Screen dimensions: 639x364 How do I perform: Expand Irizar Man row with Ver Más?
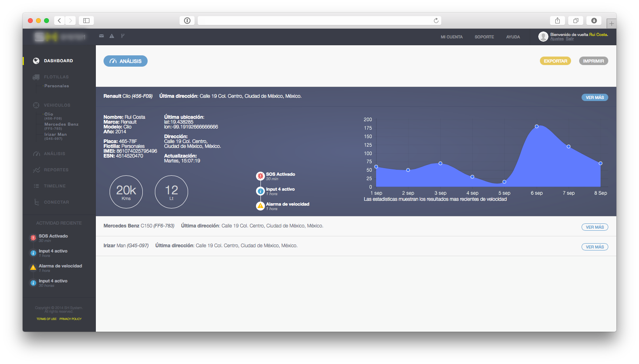click(x=595, y=247)
